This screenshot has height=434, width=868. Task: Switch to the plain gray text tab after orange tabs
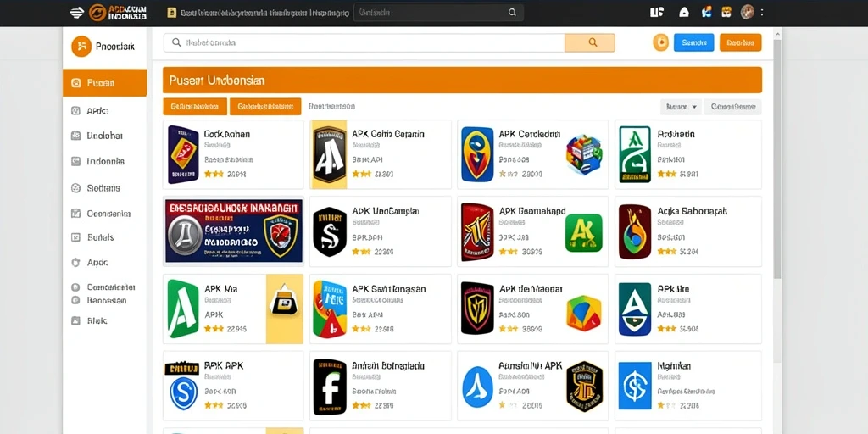click(331, 106)
